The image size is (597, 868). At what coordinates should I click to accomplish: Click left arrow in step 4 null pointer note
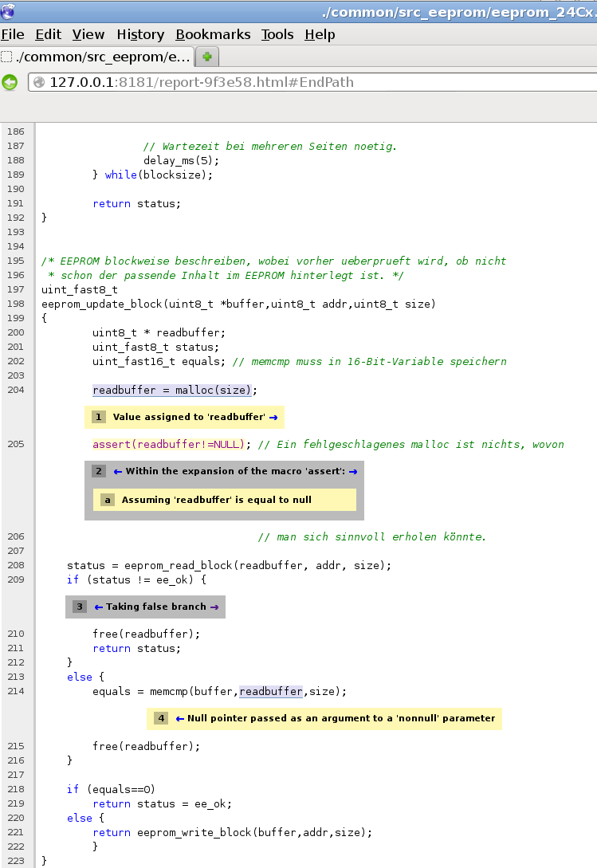(x=180, y=718)
